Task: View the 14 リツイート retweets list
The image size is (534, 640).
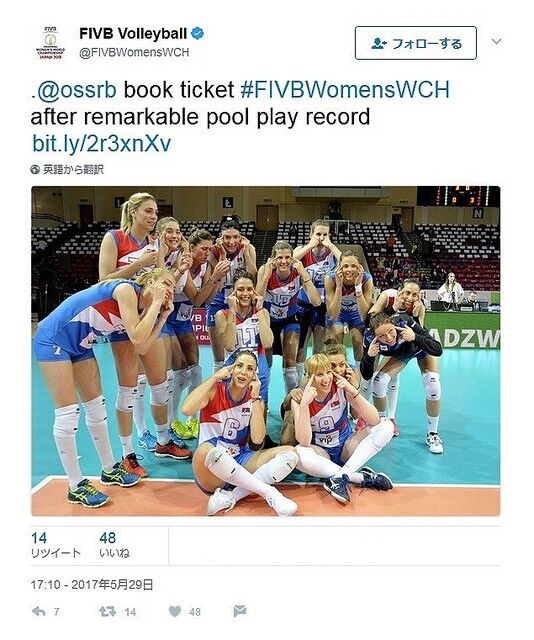Action: coord(56,545)
